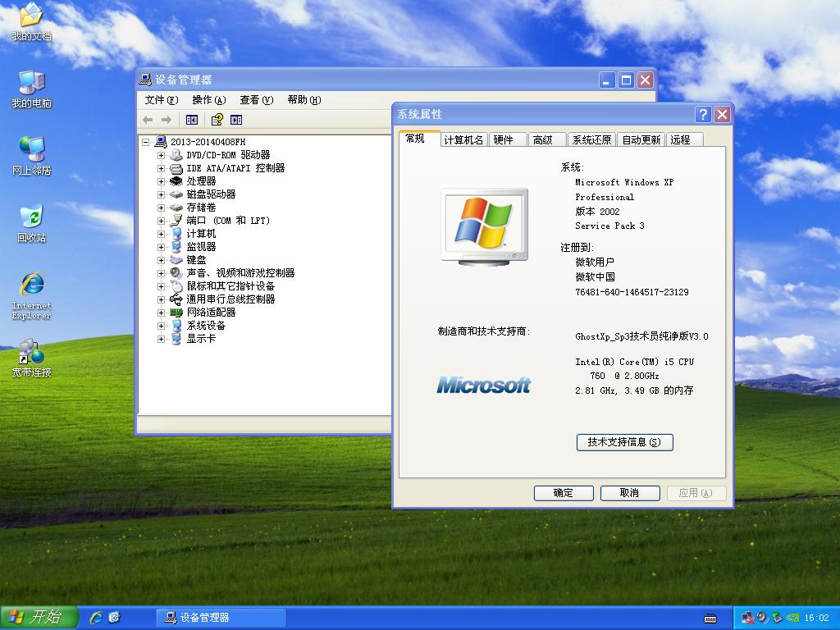The image size is (840, 630).
Task: Click the 声音、视频和游戏控制器 speaker icon
Action: (x=176, y=273)
